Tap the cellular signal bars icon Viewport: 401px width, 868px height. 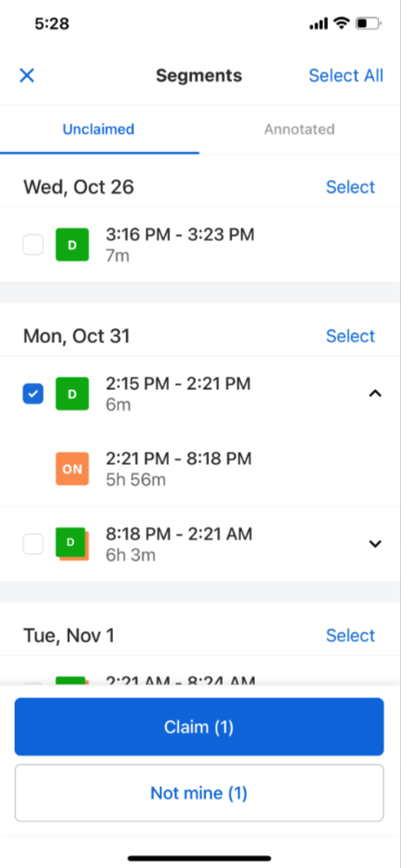(318, 24)
